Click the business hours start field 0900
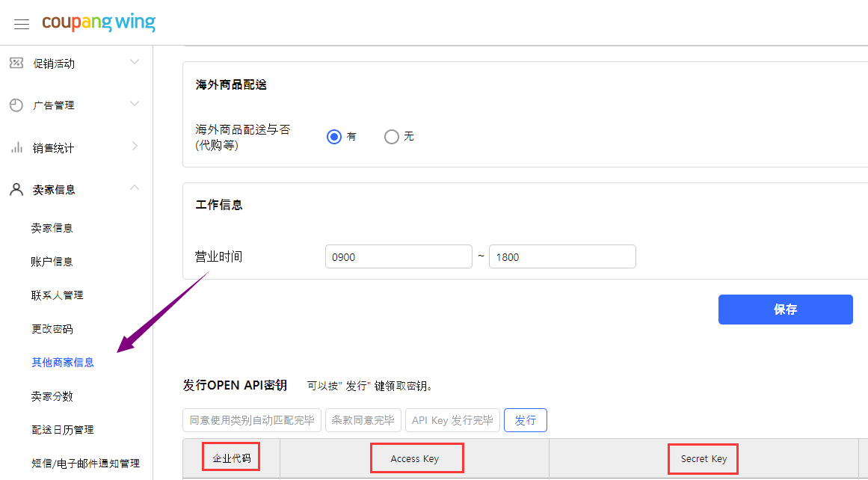This screenshot has height=480, width=868. pyautogui.click(x=398, y=257)
